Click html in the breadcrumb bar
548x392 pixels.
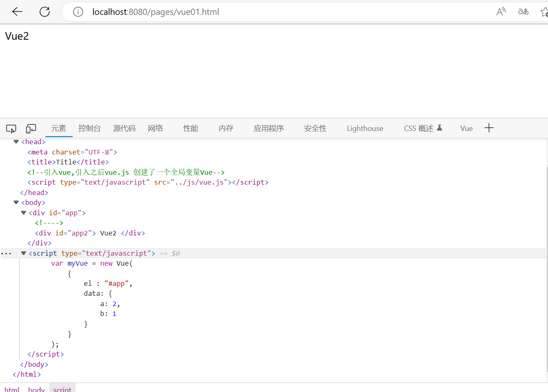coord(12,389)
